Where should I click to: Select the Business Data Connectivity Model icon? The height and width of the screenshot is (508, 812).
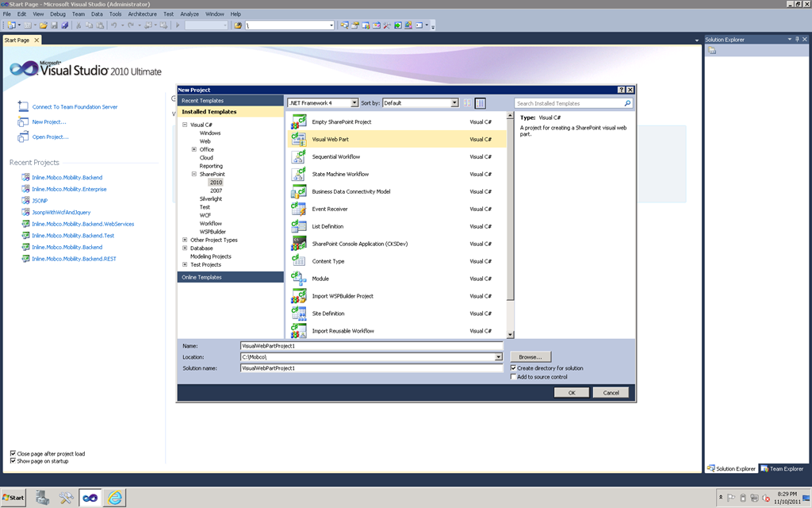pos(298,191)
